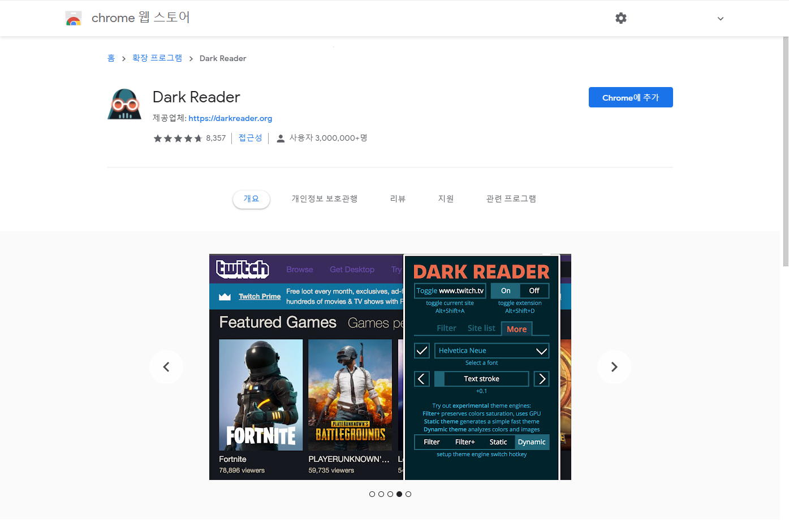Screen dimensions: 789x532
Task: Select the third carousel dot
Action: [390, 494]
